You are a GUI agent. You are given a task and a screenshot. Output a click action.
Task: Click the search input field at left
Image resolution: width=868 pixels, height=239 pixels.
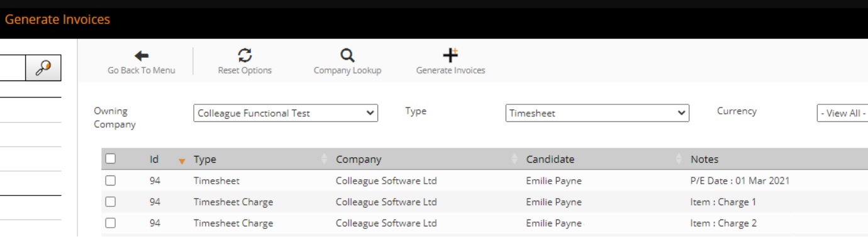pos(13,68)
